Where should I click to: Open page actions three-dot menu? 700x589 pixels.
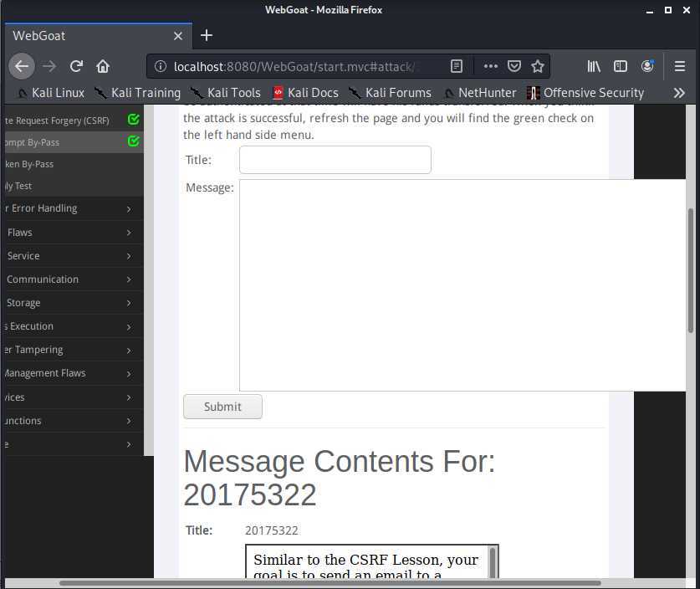[x=490, y=67]
